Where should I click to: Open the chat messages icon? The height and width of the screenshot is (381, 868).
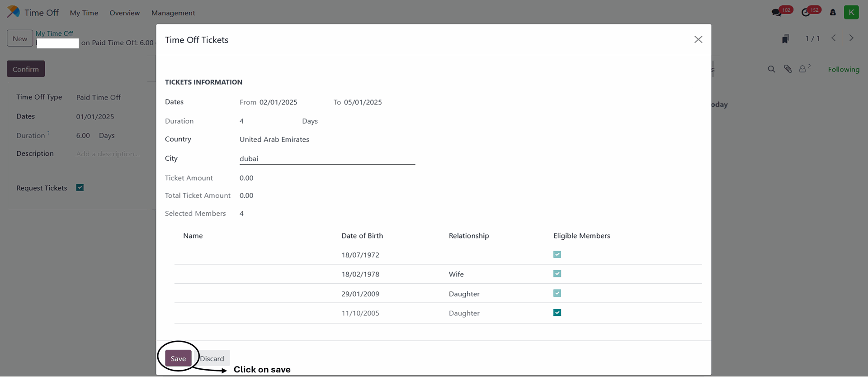tap(777, 13)
